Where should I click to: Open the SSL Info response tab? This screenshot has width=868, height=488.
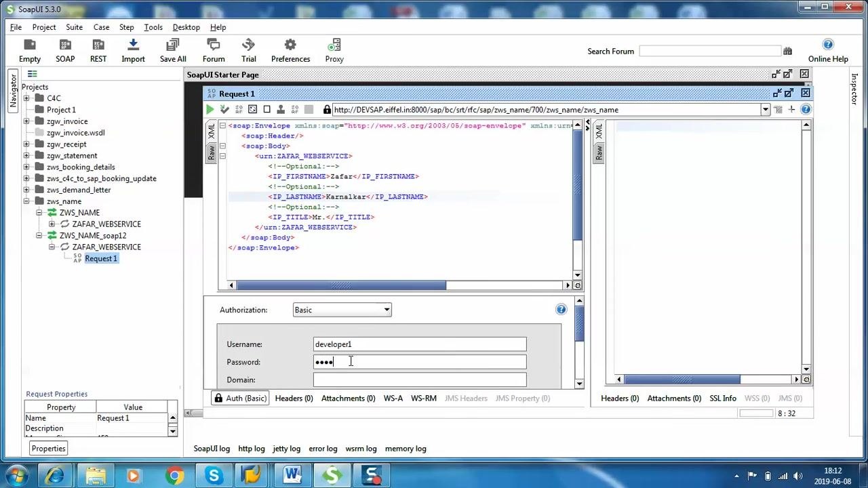(x=723, y=398)
